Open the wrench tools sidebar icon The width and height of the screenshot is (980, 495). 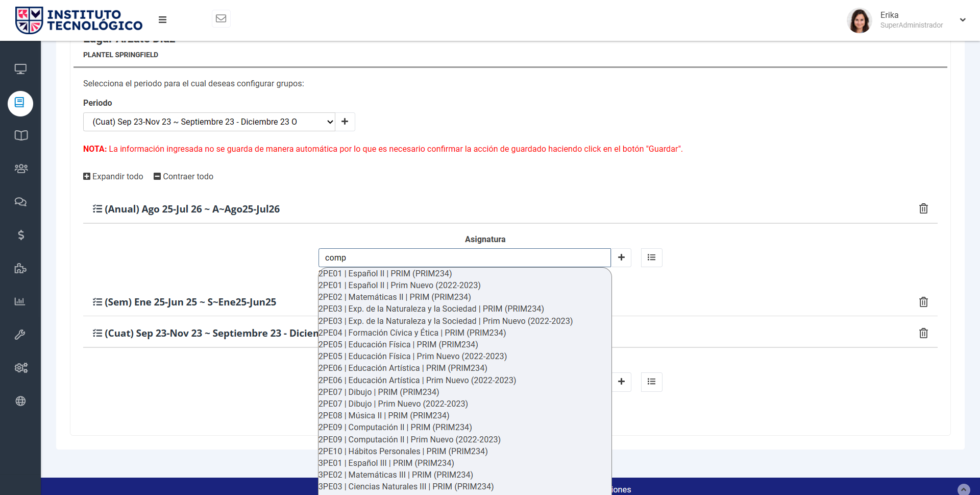20,335
